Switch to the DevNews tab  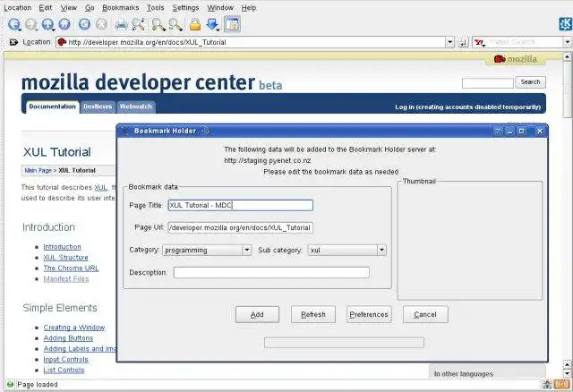tap(98, 107)
